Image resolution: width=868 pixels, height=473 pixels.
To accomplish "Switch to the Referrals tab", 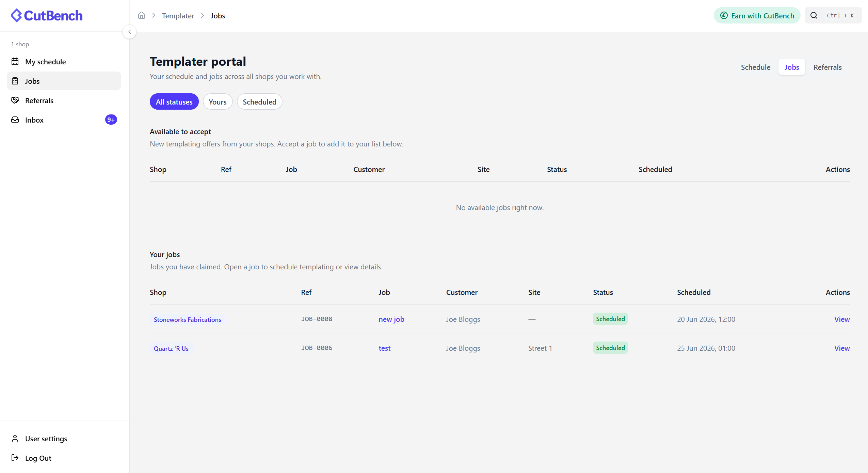I will [x=827, y=67].
